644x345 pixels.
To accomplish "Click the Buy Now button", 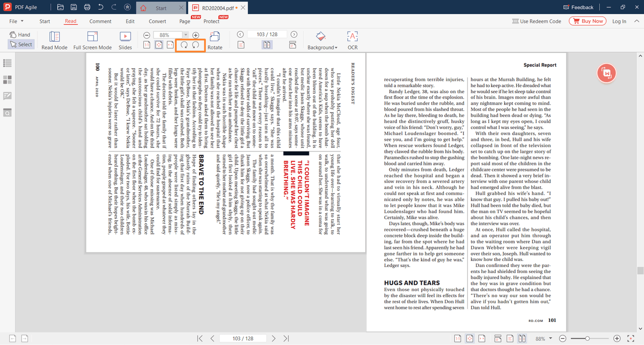I will (587, 21).
